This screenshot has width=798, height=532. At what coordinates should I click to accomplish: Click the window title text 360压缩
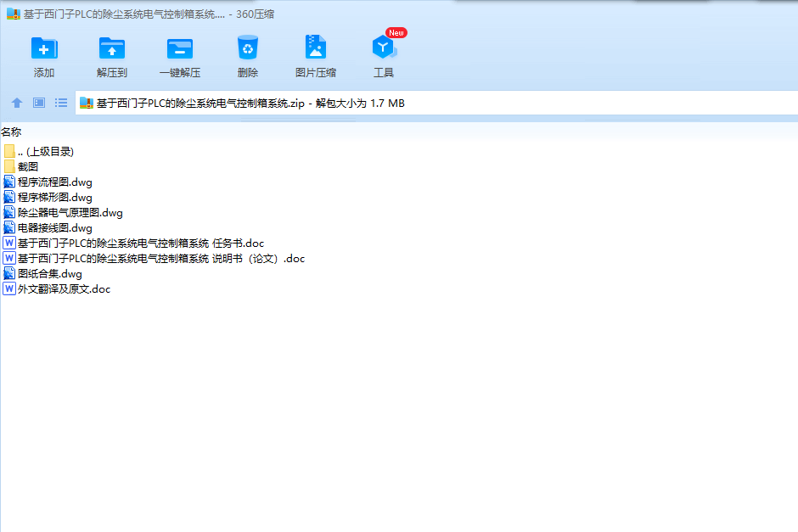(x=255, y=14)
